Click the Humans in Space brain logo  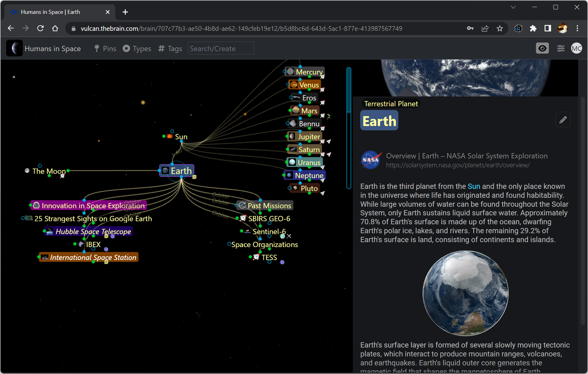pos(14,48)
